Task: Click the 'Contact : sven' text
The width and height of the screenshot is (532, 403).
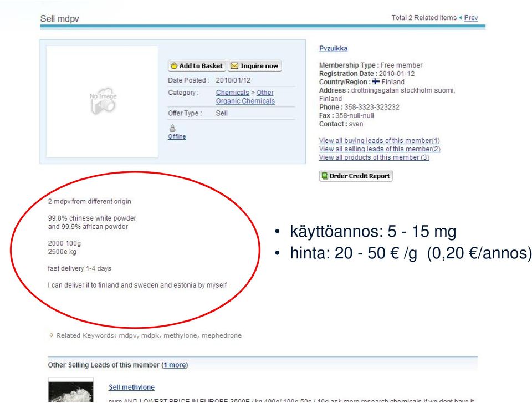Action: coord(341,124)
